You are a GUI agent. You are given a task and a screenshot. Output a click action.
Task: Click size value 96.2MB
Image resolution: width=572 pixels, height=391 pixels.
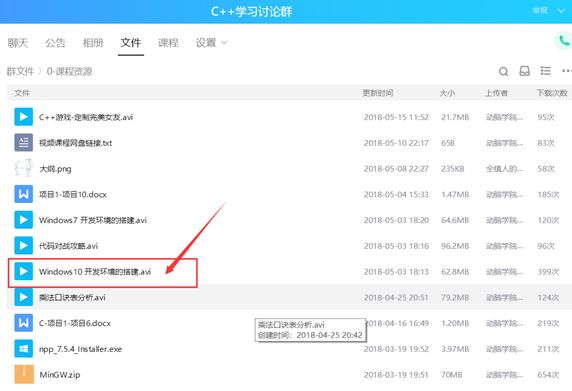(x=455, y=246)
